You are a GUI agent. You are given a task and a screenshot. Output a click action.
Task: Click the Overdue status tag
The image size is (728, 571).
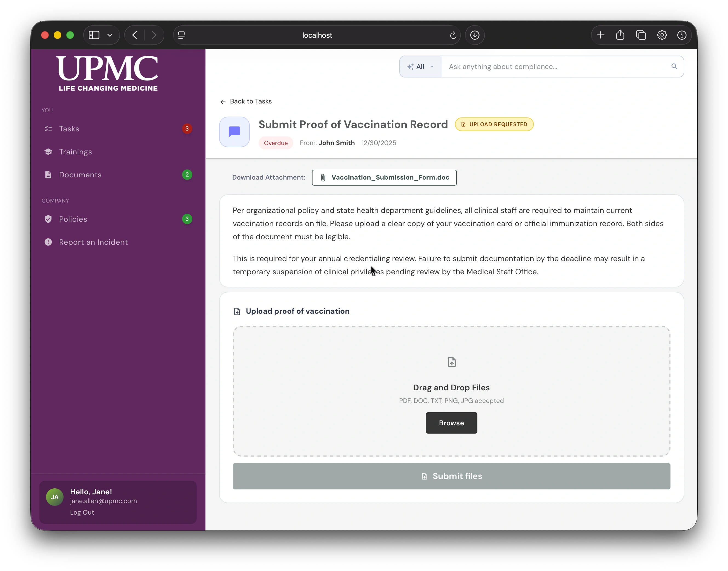(x=276, y=143)
